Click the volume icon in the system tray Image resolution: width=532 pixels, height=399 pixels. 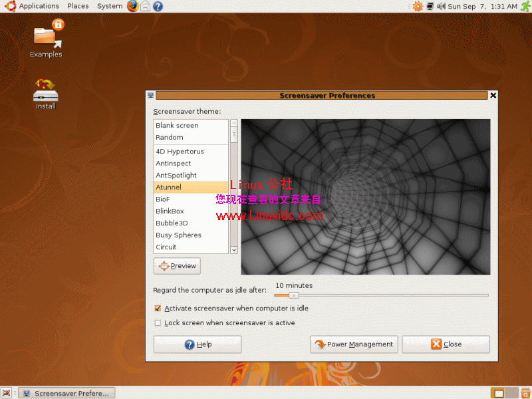click(440, 6)
